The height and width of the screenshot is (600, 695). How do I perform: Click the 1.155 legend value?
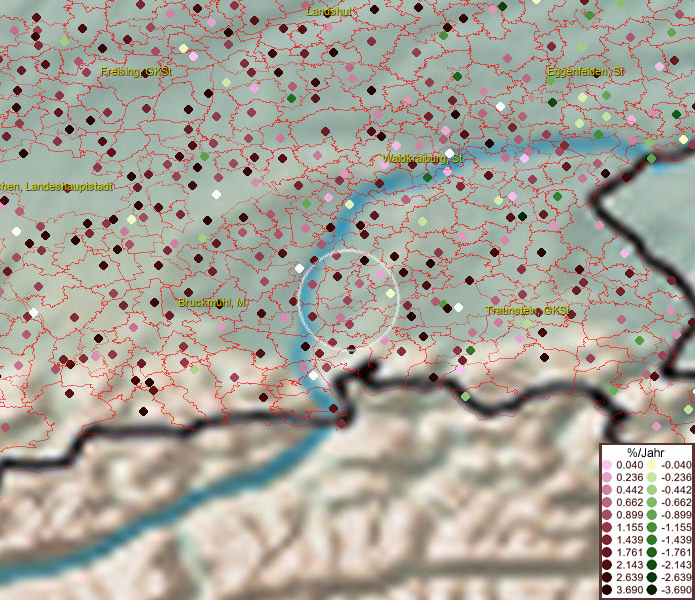(629, 527)
